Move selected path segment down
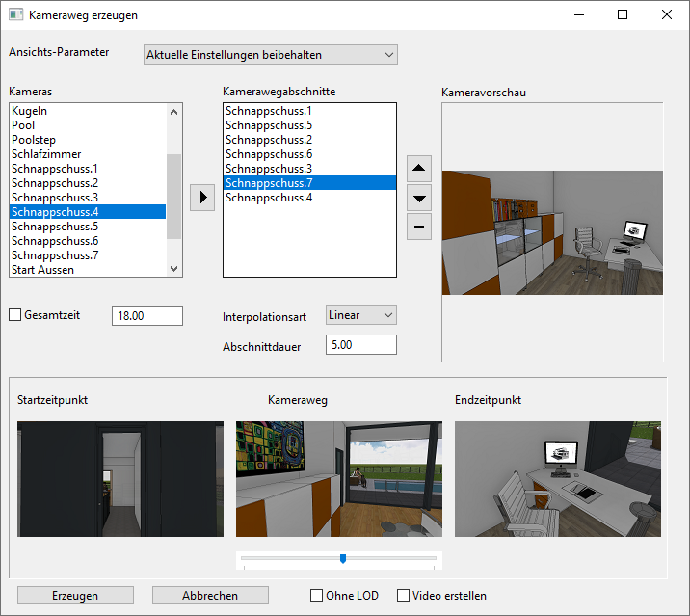The image size is (690, 616). point(418,199)
